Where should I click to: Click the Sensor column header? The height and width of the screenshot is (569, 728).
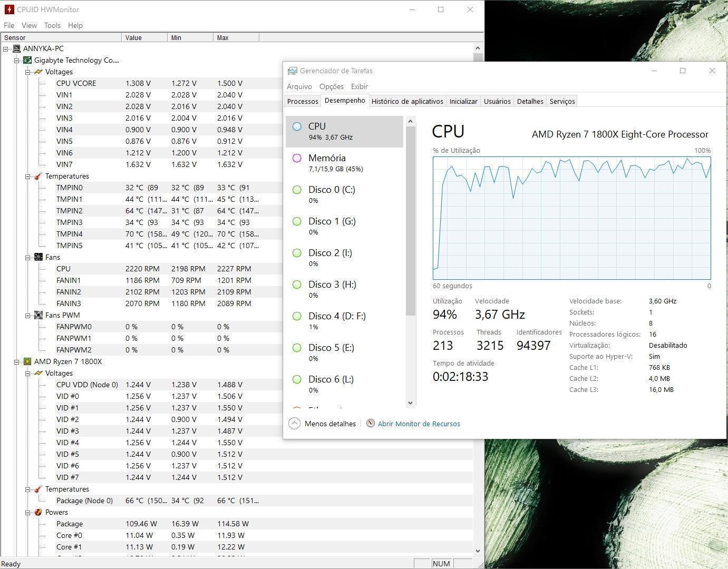tap(61, 37)
